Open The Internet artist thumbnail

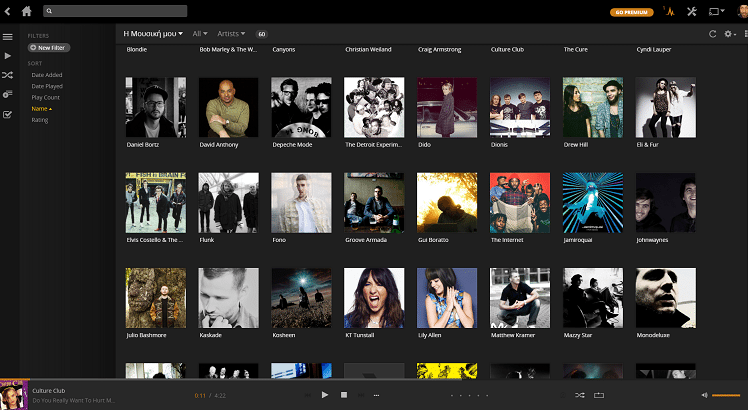[x=520, y=203]
